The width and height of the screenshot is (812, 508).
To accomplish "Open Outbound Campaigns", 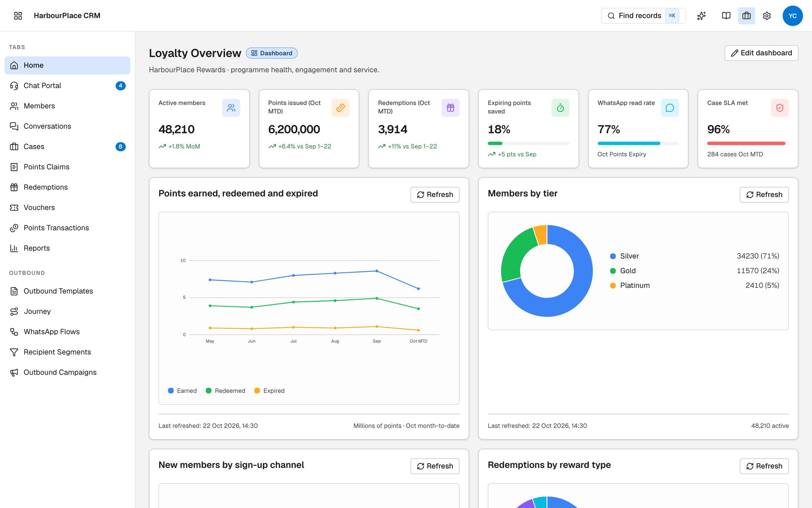I will [67, 372].
